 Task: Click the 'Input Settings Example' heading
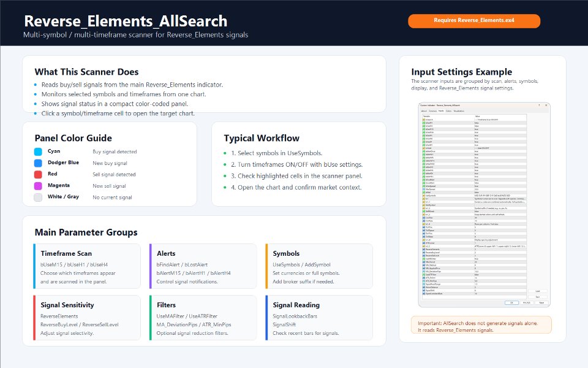462,72
